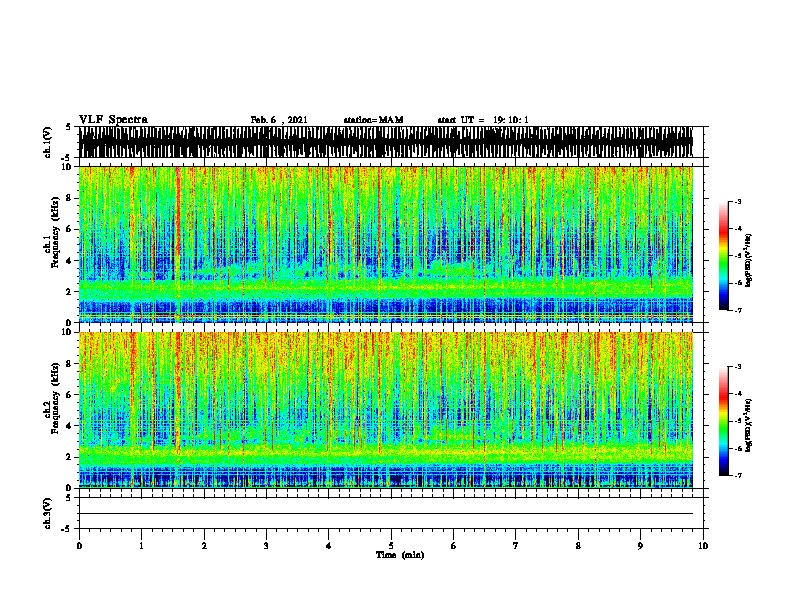
Task: Click the "ch.3(V)" axis label
Action: click(x=47, y=513)
